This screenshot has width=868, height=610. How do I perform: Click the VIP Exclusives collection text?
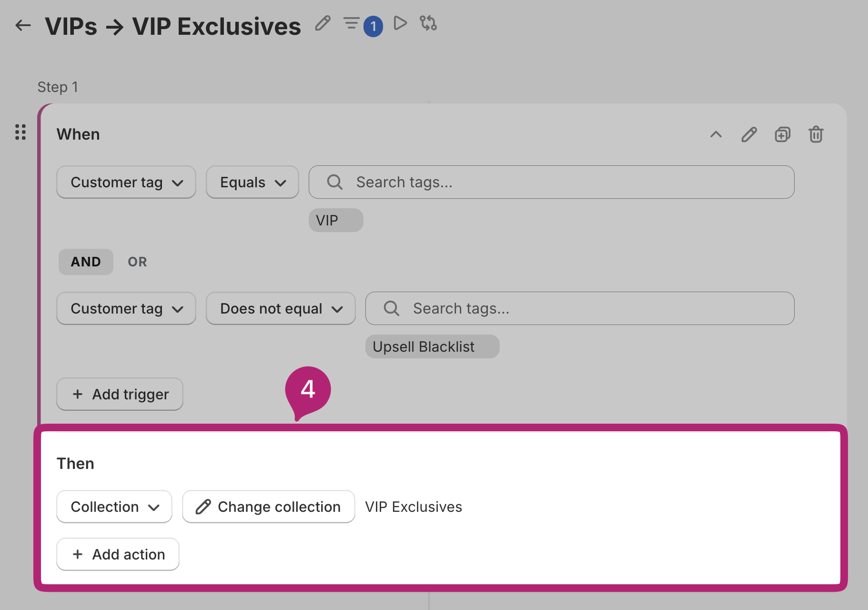pyautogui.click(x=414, y=507)
